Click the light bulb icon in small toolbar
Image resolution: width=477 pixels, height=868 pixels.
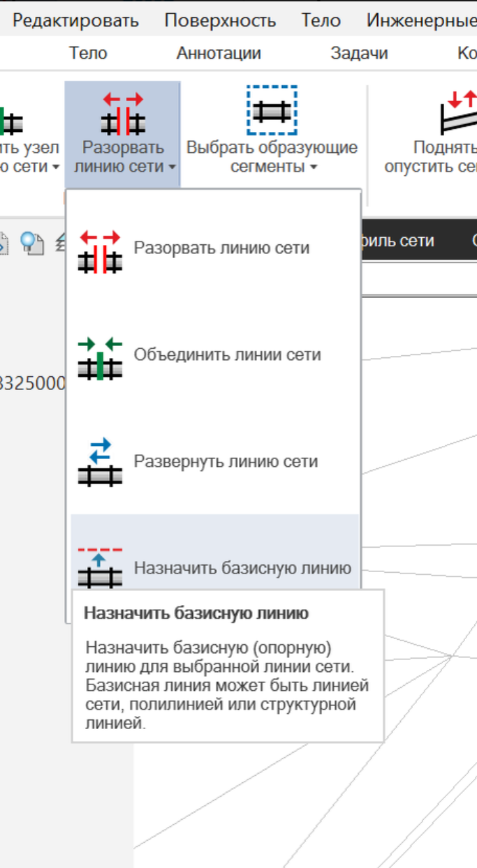click(31, 241)
